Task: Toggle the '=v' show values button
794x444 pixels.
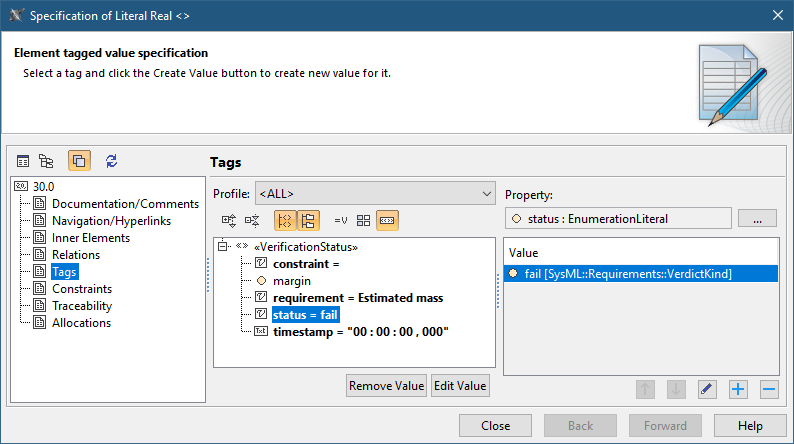Action: (x=340, y=220)
